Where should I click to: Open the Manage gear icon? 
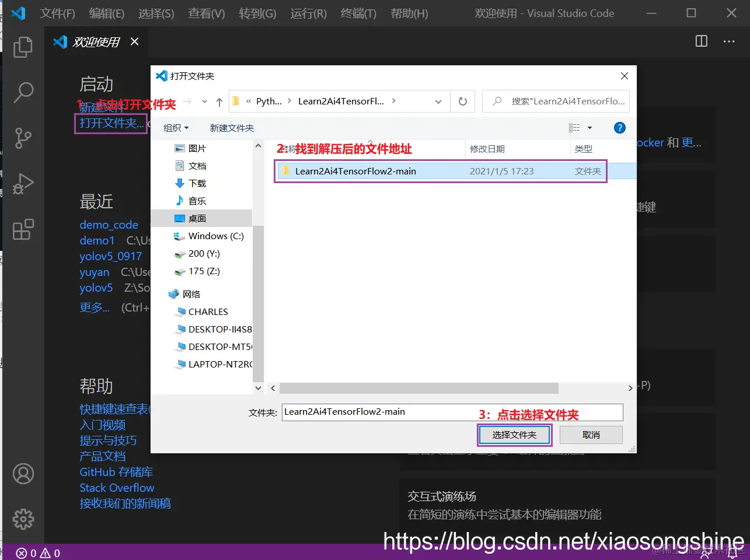point(23,519)
